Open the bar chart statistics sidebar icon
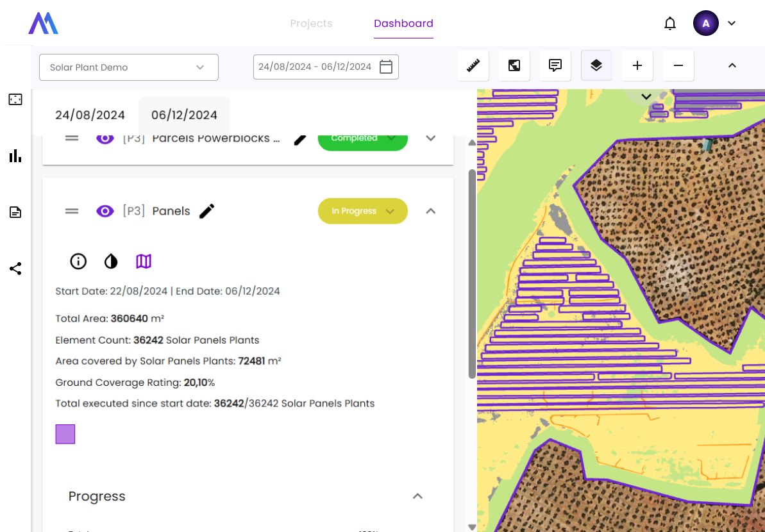Screen dimensions: 765x532 tap(15, 156)
